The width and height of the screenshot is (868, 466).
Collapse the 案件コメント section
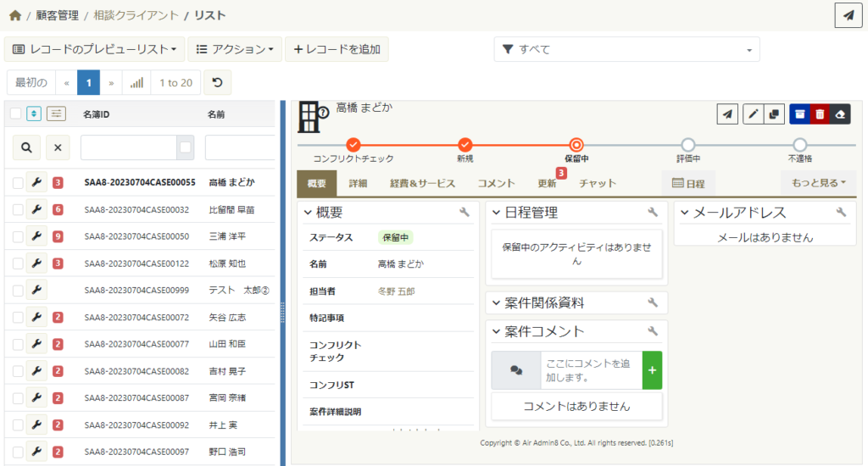coord(496,331)
